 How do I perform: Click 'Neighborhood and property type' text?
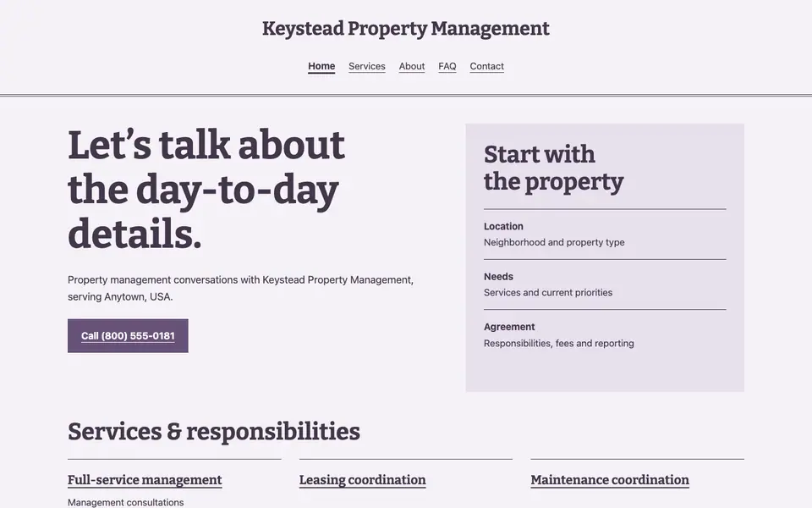pyautogui.click(x=554, y=242)
